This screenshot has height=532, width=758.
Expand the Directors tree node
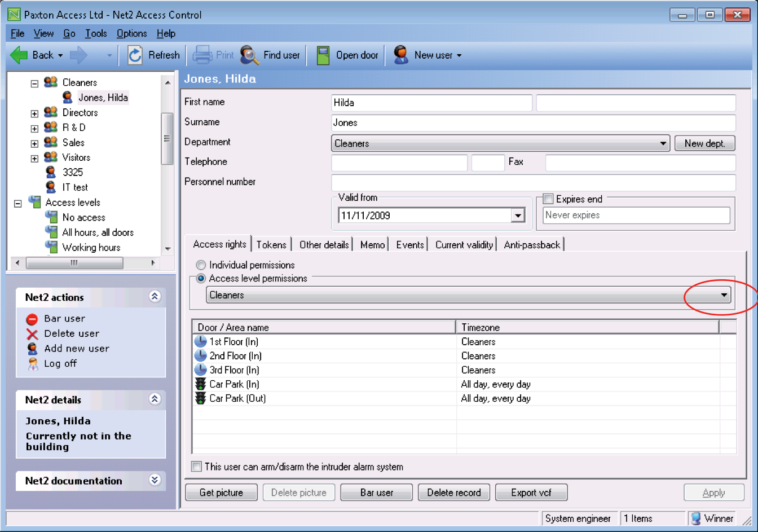coord(34,112)
